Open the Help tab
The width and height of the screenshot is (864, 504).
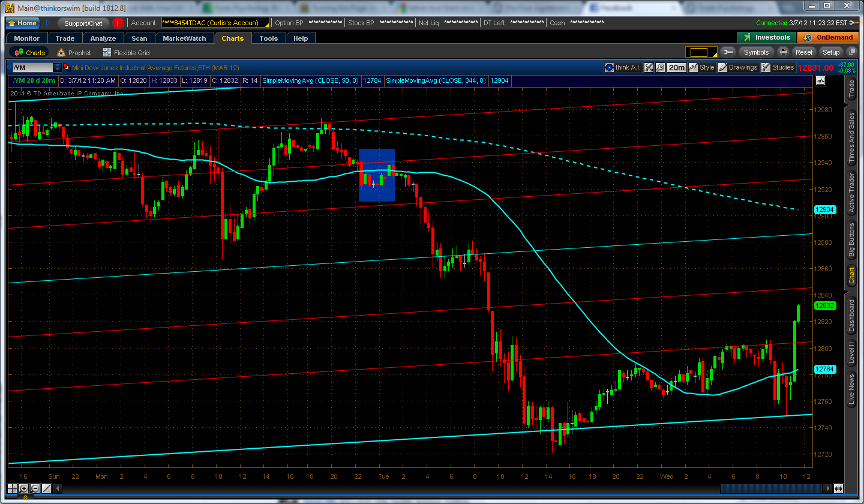(x=301, y=38)
